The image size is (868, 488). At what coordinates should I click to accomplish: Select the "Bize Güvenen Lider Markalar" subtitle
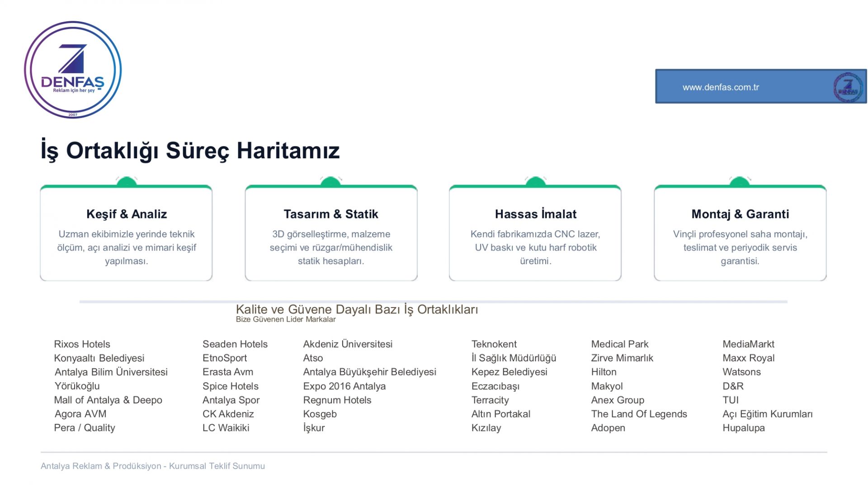tap(286, 319)
